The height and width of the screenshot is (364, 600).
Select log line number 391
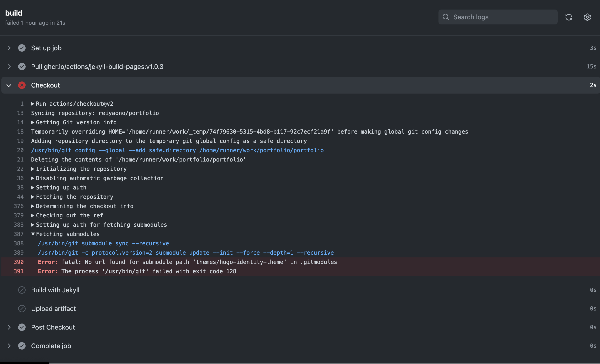19,271
